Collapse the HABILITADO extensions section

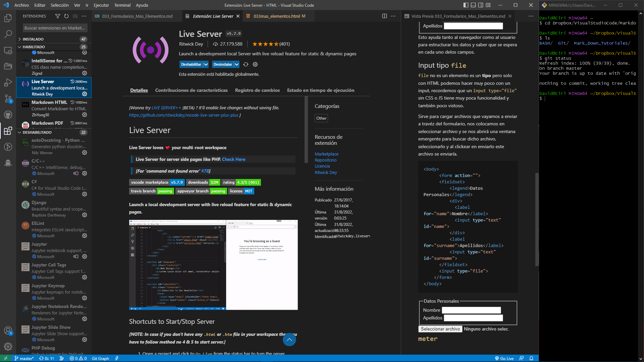(19, 47)
